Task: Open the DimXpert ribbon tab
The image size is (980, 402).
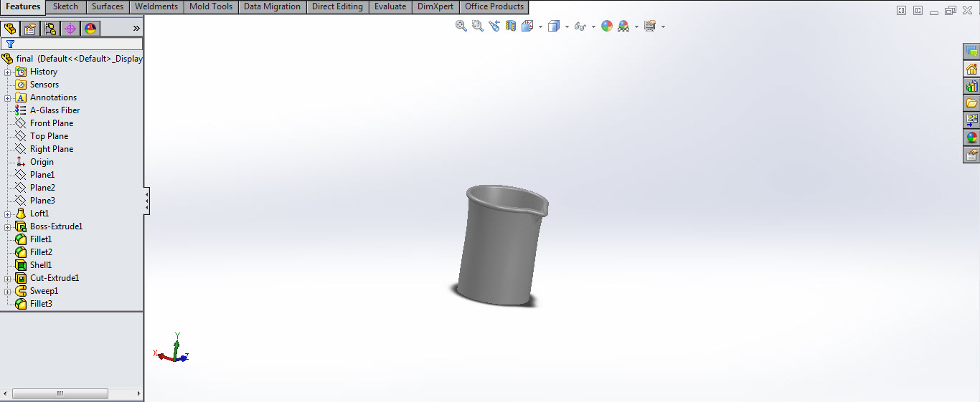Action: tap(435, 6)
